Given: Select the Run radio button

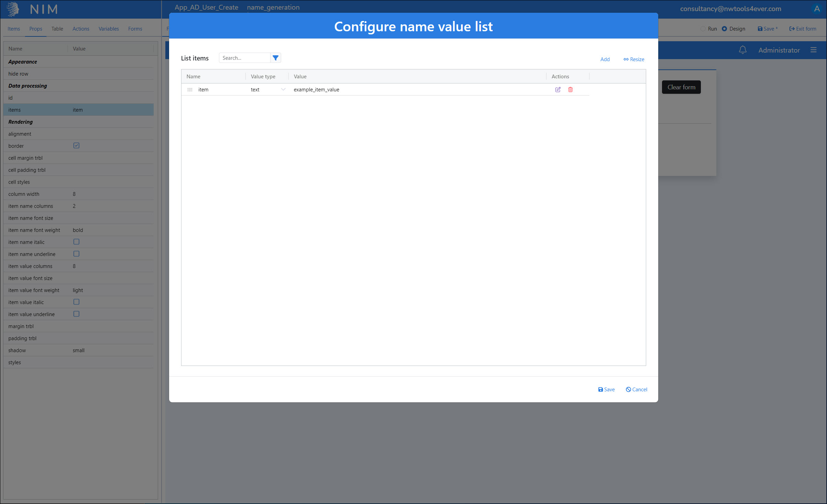Looking at the screenshot, I should click(x=703, y=29).
